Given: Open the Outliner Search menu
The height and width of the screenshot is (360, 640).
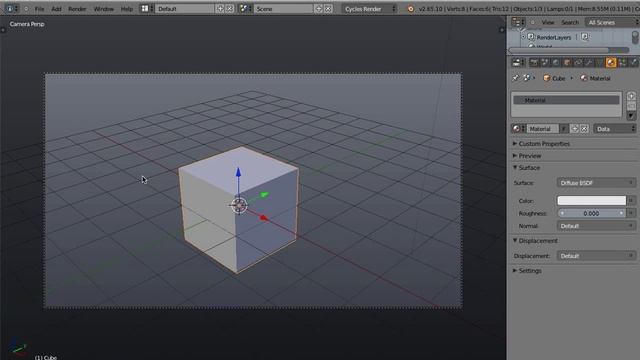Looking at the screenshot, I should [x=570, y=22].
